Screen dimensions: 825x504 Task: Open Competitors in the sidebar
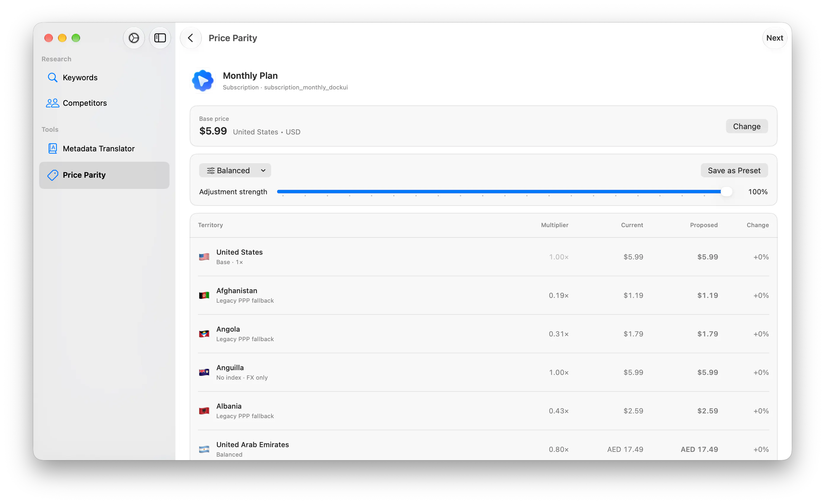[x=104, y=103]
